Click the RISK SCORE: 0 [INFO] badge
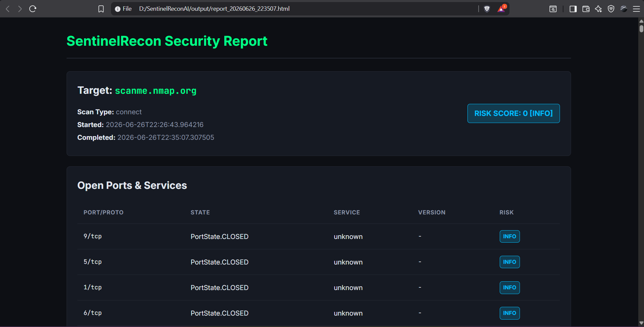Screen dimensions: 644x327 tap(514, 114)
